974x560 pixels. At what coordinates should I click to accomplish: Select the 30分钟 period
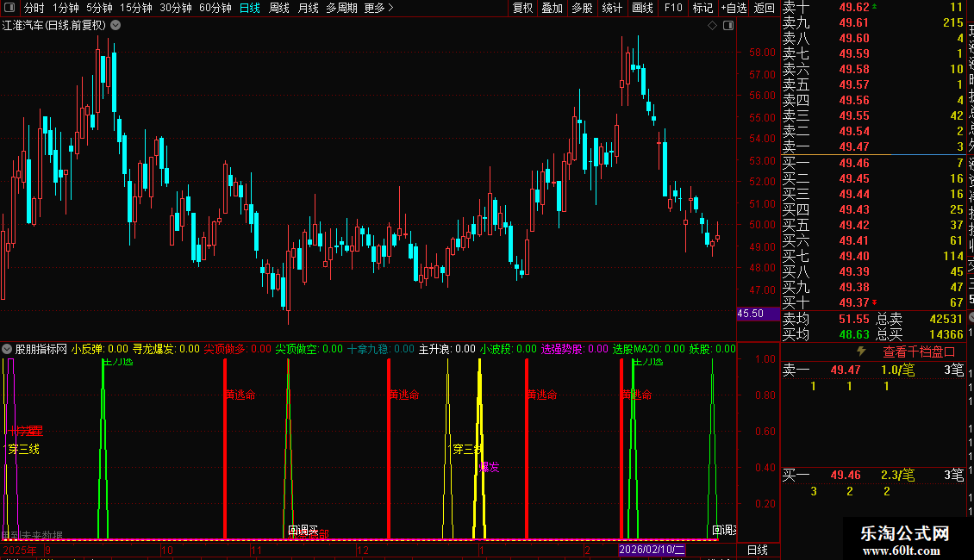click(175, 8)
